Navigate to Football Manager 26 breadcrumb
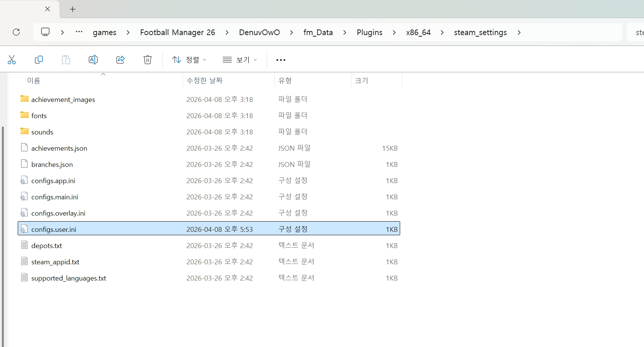Image resolution: width=644 pixels, height=347 pixels. click(177, 32)
